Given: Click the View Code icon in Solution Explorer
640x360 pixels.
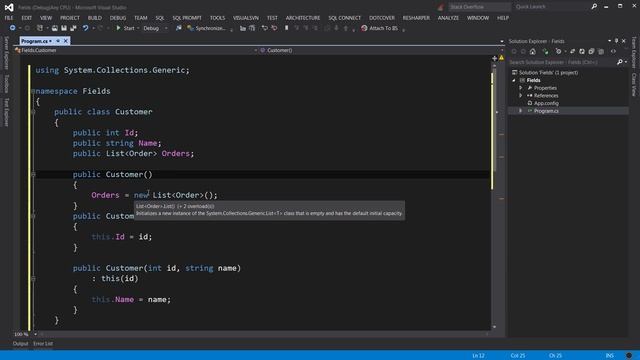Looking at the screenshot, I should [613, 51].
